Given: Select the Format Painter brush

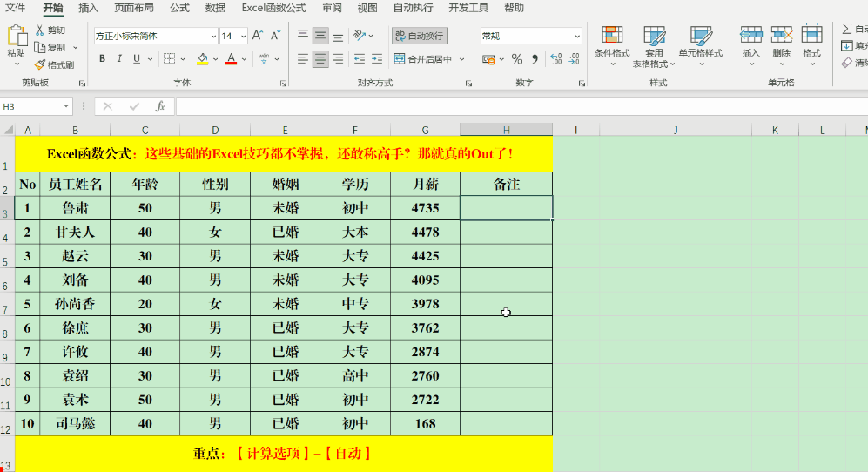Looking at the screenshot, I should tap(39, 64).
